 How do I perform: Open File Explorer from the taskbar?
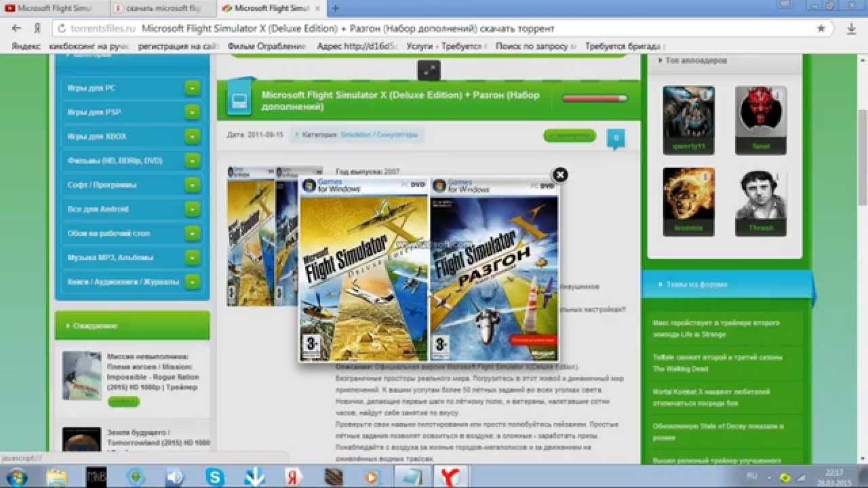57,476
